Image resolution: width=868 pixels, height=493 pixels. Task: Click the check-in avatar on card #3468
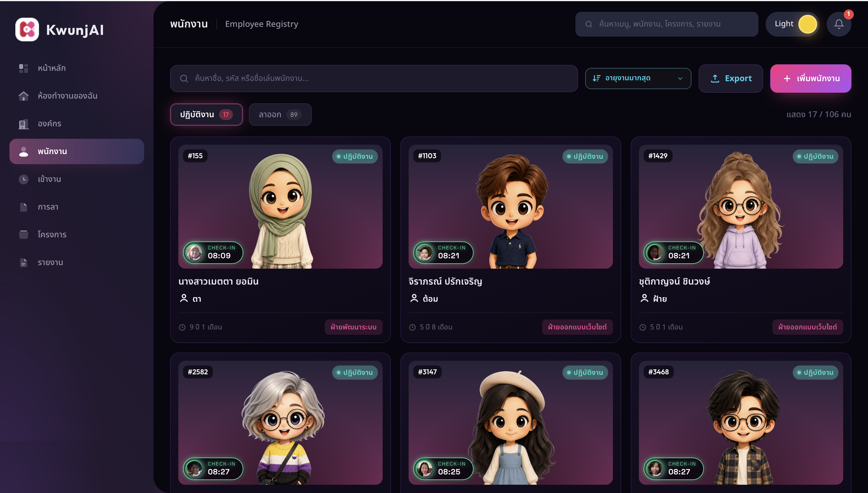click(655, 468)
